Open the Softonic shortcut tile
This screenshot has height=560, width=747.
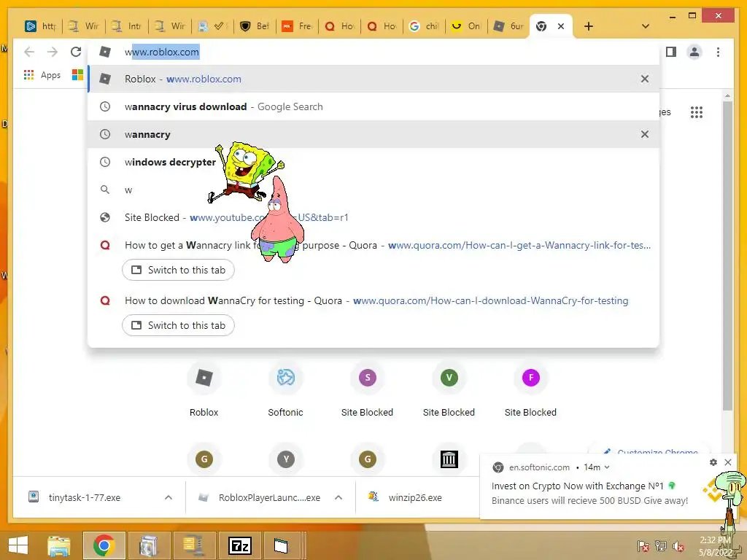[285, 389]
